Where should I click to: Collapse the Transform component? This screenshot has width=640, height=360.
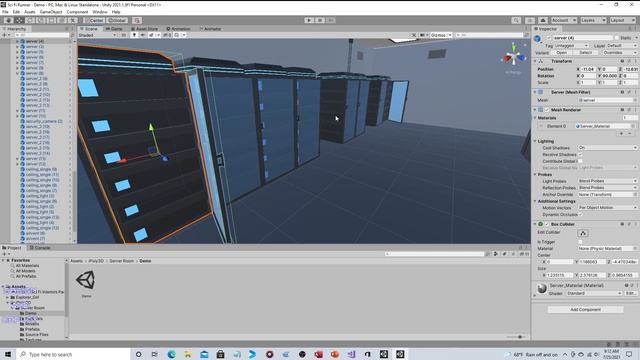pos(535,61)
